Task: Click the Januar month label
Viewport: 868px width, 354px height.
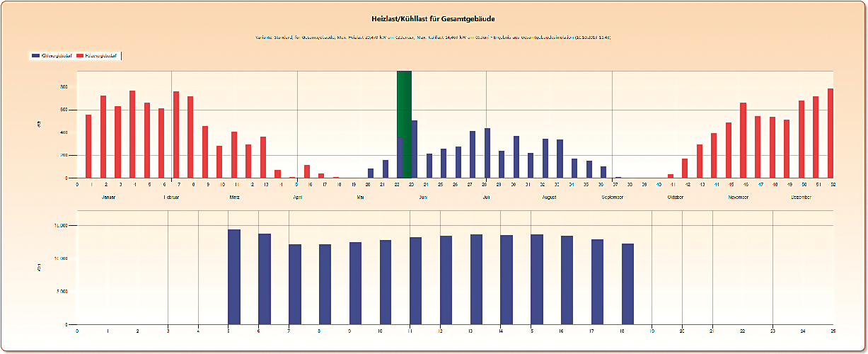Action: pos(109,197)
